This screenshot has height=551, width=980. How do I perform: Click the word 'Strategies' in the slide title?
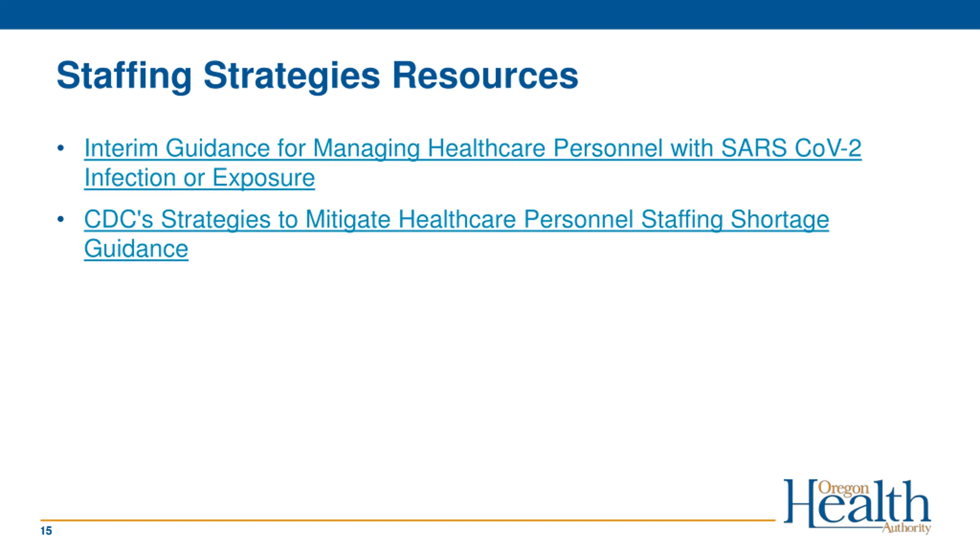(292, 76)
